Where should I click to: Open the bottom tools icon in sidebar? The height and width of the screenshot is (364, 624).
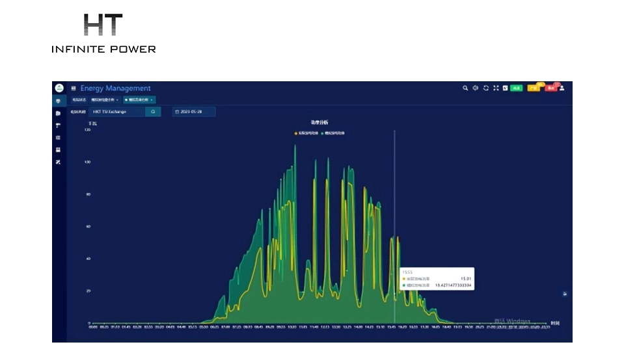tap(59, 162)
